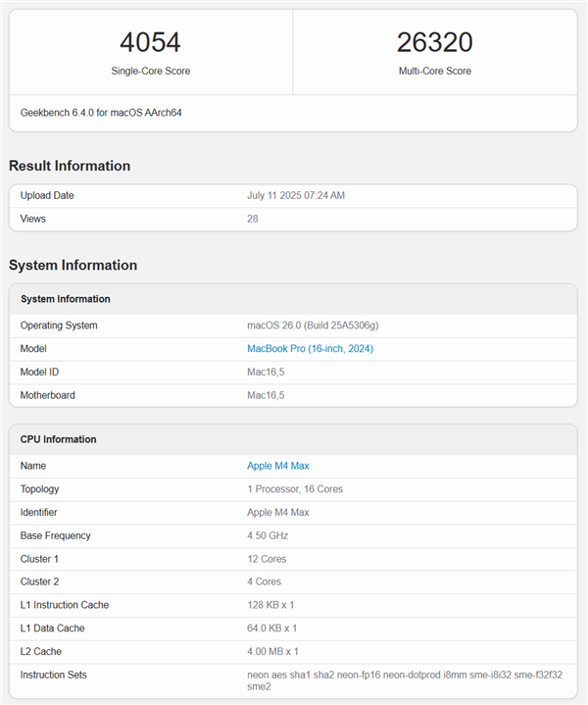Screen dimensions: 588x705
Task: Open the MacBook Pro (16-inch, 2024) link
Action: click(310, 349)
